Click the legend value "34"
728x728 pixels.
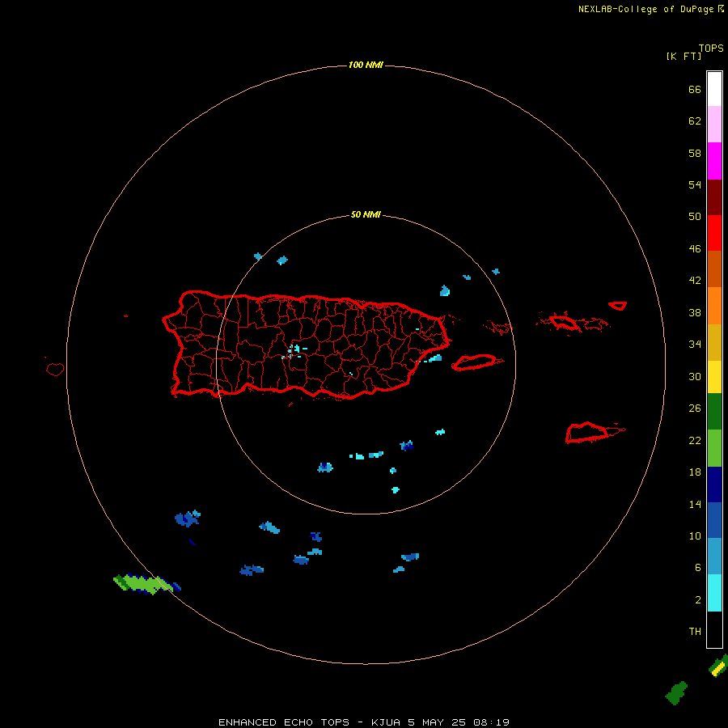coord(695,345)
